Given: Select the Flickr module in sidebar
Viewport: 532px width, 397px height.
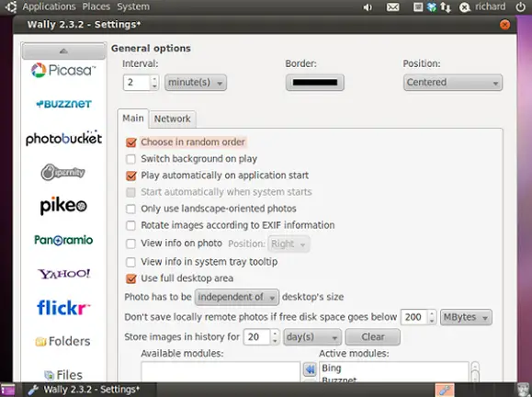Looking at the screenshot, I should tap(63, 308).
